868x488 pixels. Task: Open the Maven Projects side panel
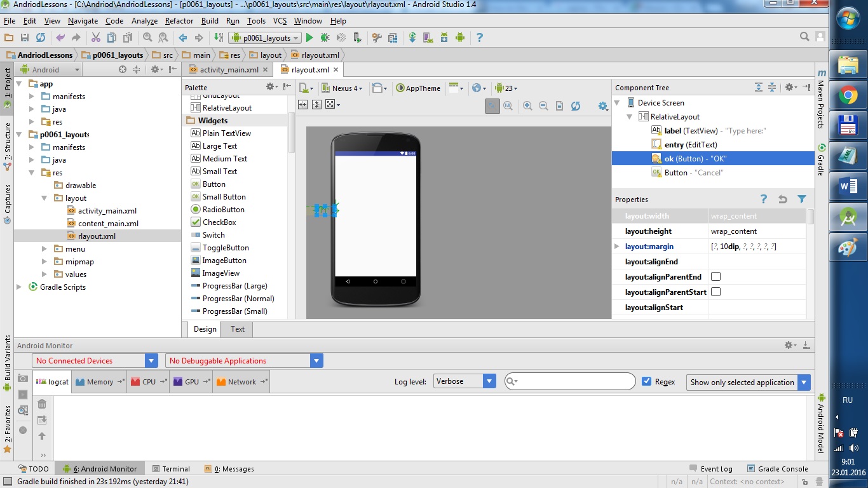point(821,98)
